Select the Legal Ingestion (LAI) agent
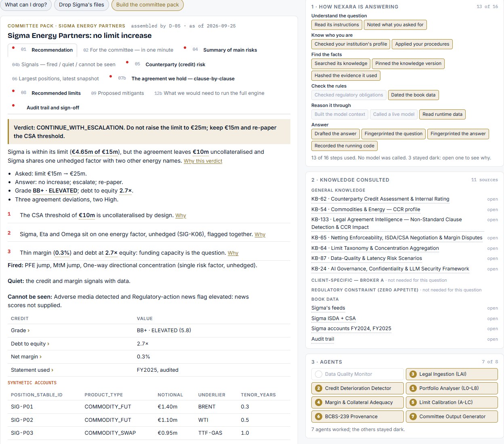504x444 pixels. click(x=452, y=374)
